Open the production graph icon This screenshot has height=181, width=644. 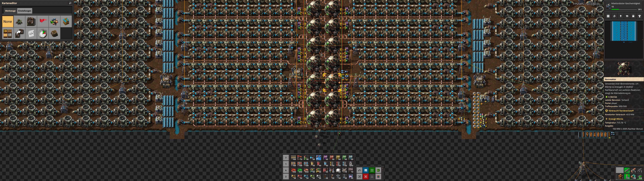pos(614,16)
